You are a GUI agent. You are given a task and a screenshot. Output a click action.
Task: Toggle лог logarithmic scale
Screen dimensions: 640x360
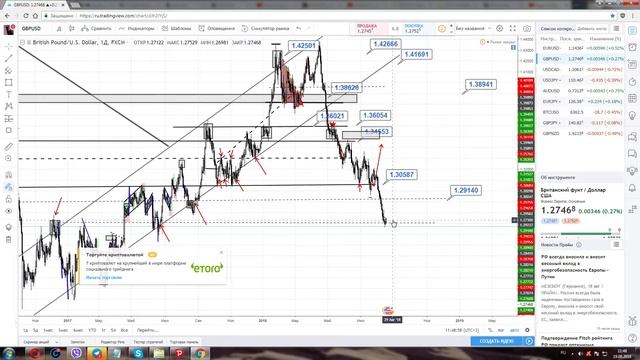click(501, 330)
